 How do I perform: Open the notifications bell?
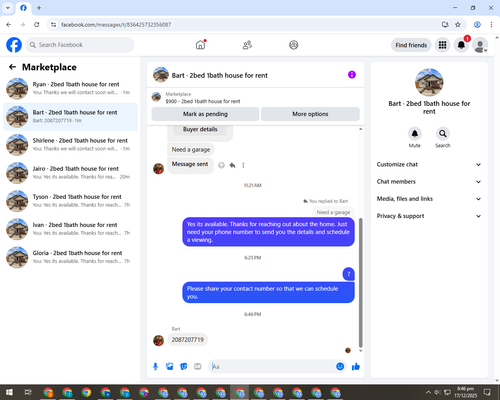point(461,45)
